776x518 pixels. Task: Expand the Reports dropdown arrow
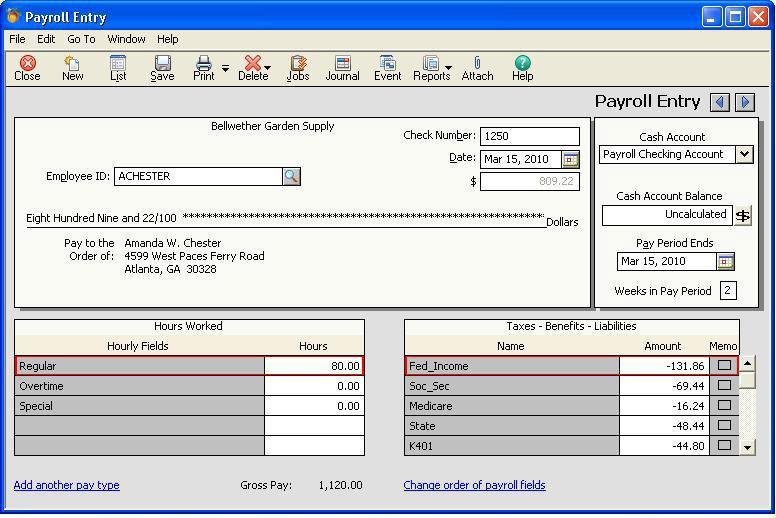click(x=448, y=68)
